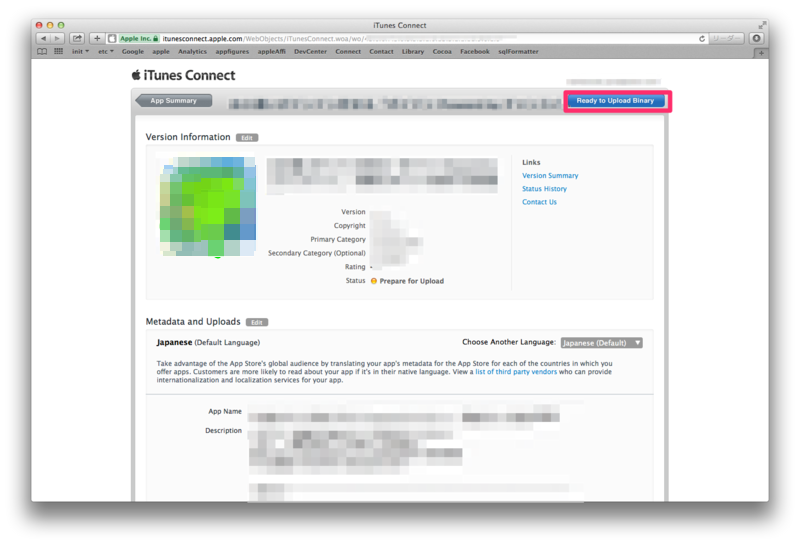Click the new tab plus button

761,53
